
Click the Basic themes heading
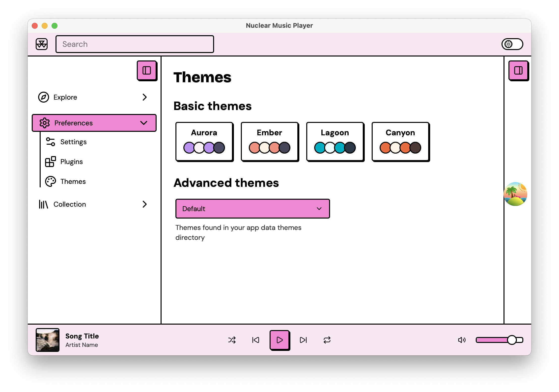[x=213, y=106]
